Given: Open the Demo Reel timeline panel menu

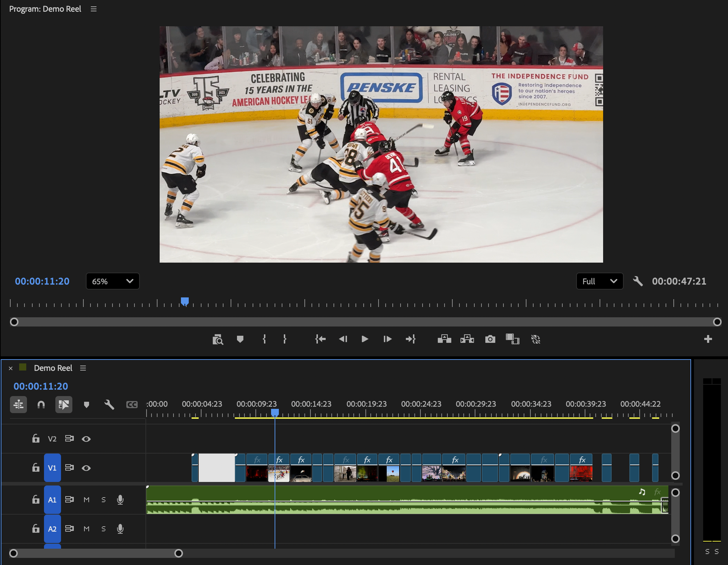Looking at the screenshot, I should point(83,368).
